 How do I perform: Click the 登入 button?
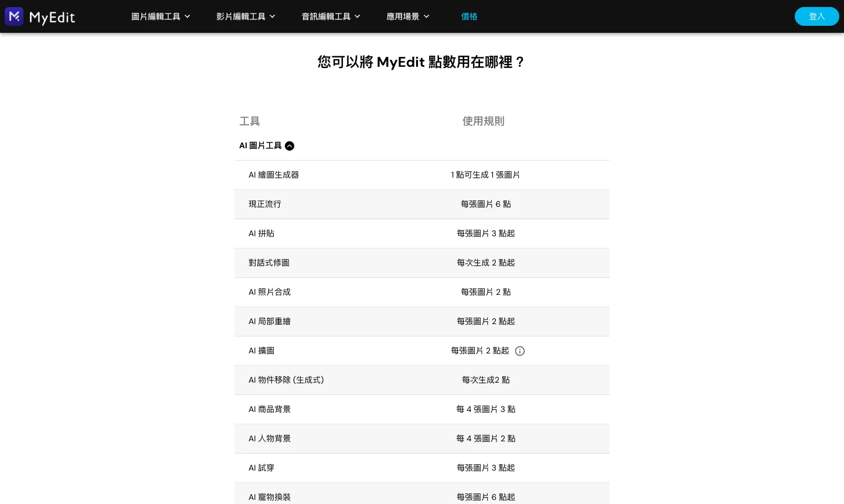817,16
